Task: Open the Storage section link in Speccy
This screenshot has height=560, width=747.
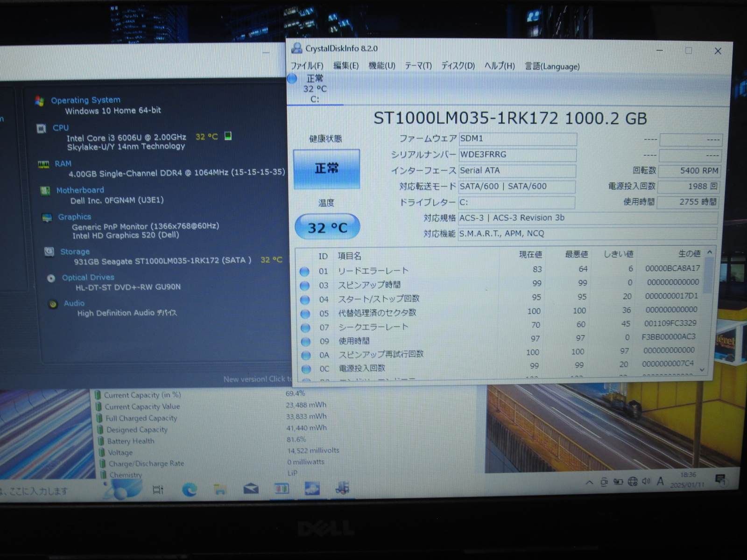Action: 75,252
